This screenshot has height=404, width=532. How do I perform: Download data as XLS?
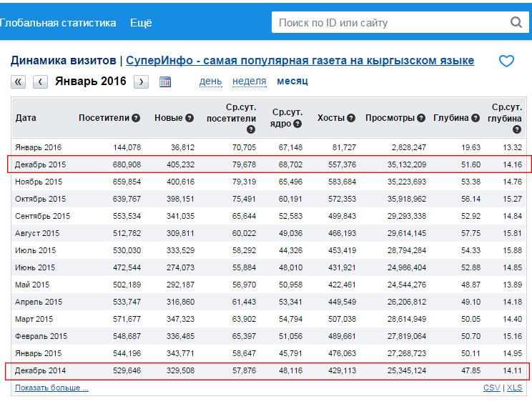pos(514,388)
